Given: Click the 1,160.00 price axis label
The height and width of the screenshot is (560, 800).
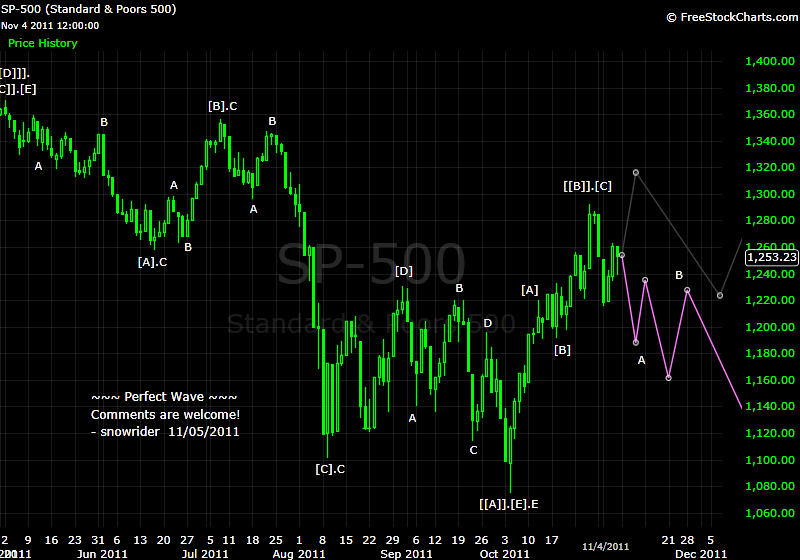Looking at the screenshot, I should tap(770, 380).
